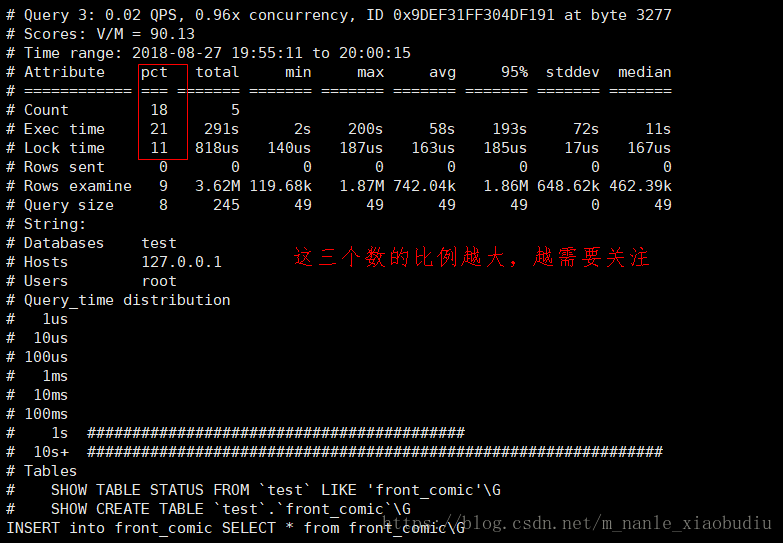Click the Exec time pct value 21
Screen dimensions: 783x543
(159, 129)
